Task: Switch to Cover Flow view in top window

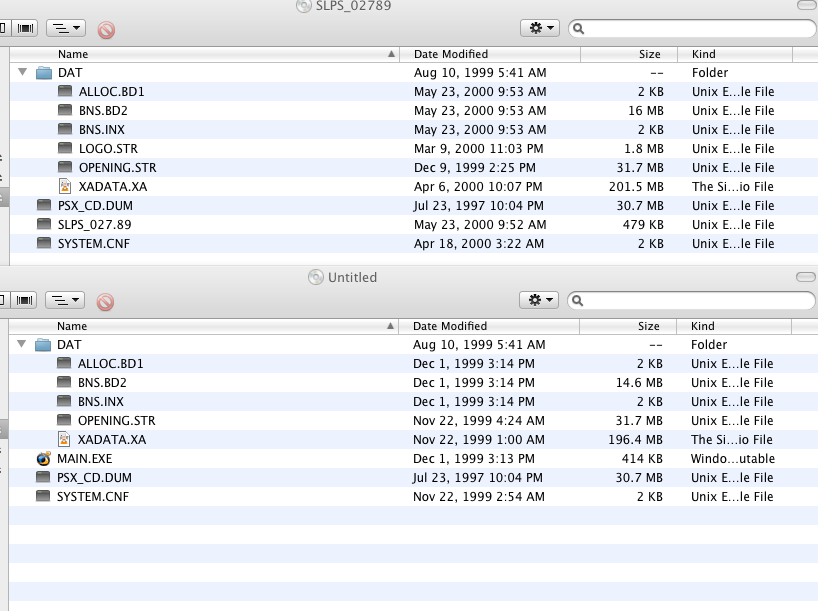Action: [x=25, y=29]
